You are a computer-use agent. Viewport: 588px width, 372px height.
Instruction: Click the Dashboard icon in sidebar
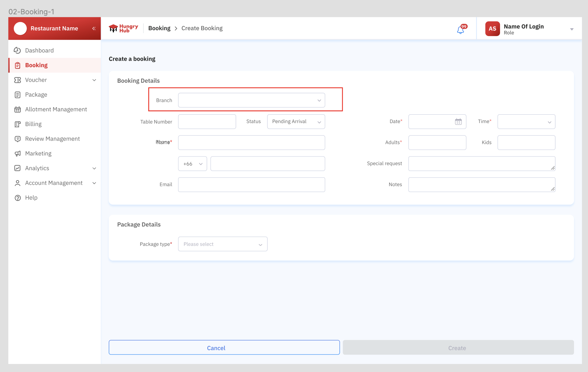[x=18, y=50]
